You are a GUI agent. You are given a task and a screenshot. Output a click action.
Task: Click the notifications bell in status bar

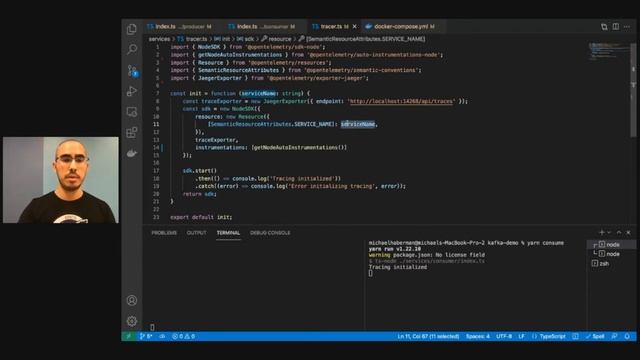click(627, 336)
